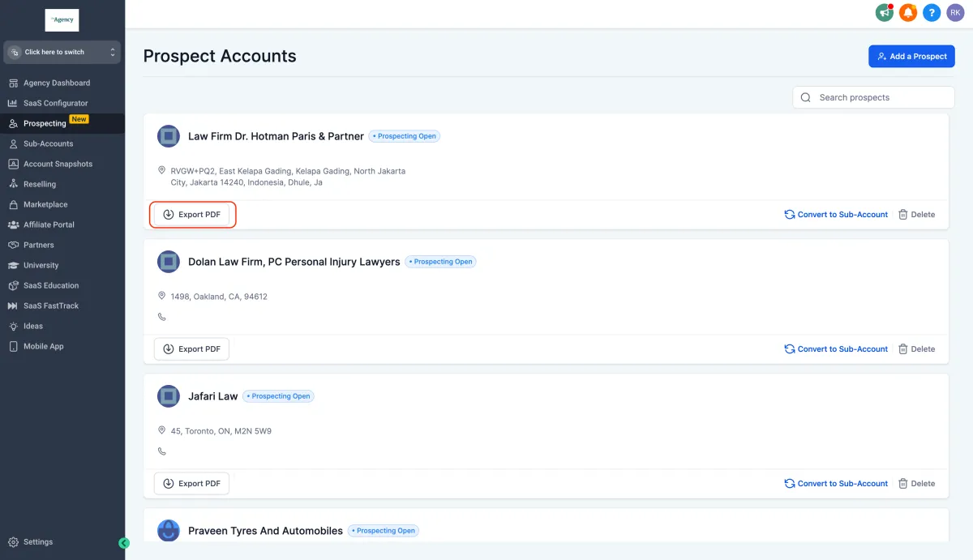Open the RK user avatar menu
973x560 pixels.
click(x=955, y=12)
